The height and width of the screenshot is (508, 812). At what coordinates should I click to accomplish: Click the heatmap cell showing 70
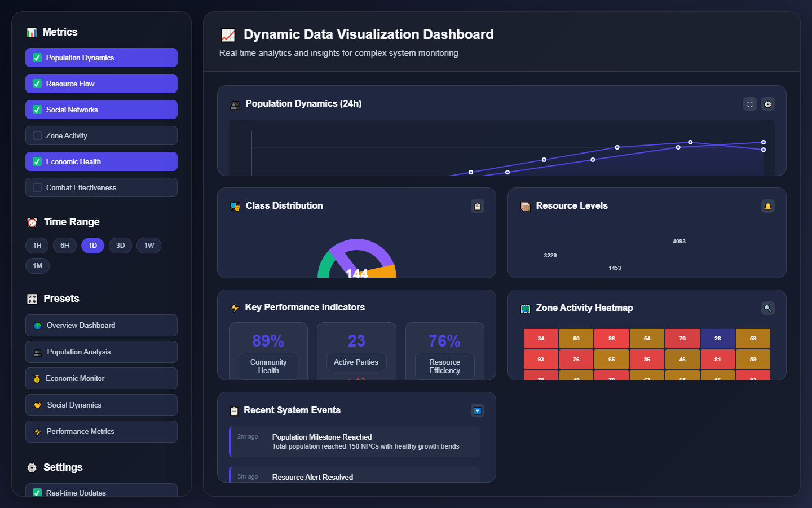click(x=682, y=339)
